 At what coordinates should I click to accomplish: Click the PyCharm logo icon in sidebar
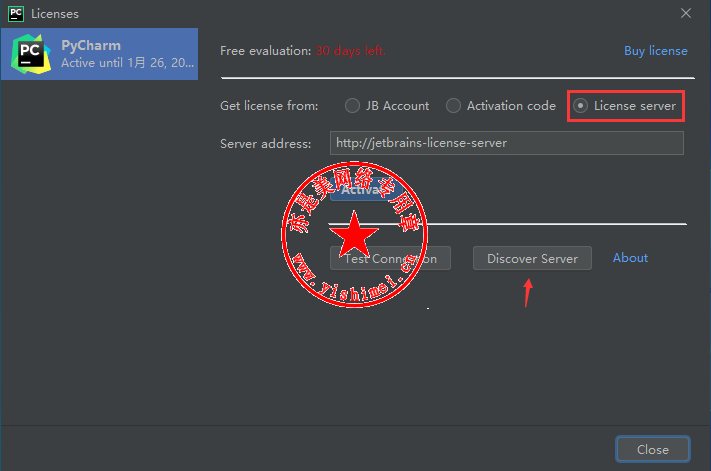pyautogui.click(x=31, y=54)
